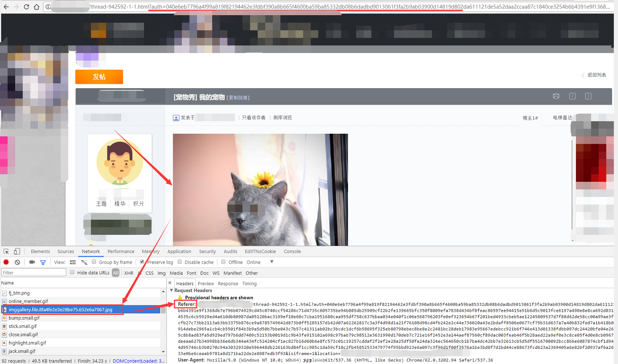This screenshot has width=618, height=364.
Task: Click the request list scrollbar thumb
Action: (x=163, y=310)
